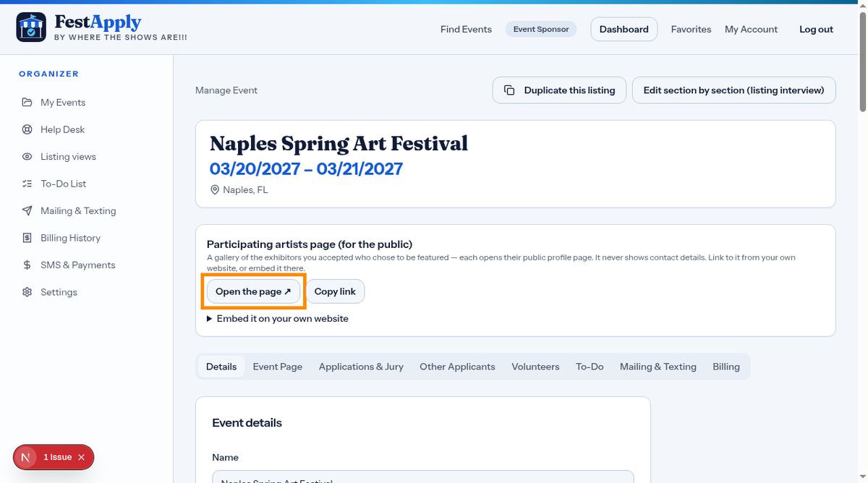Click the Billing History receipt icon

pos(27,238)
